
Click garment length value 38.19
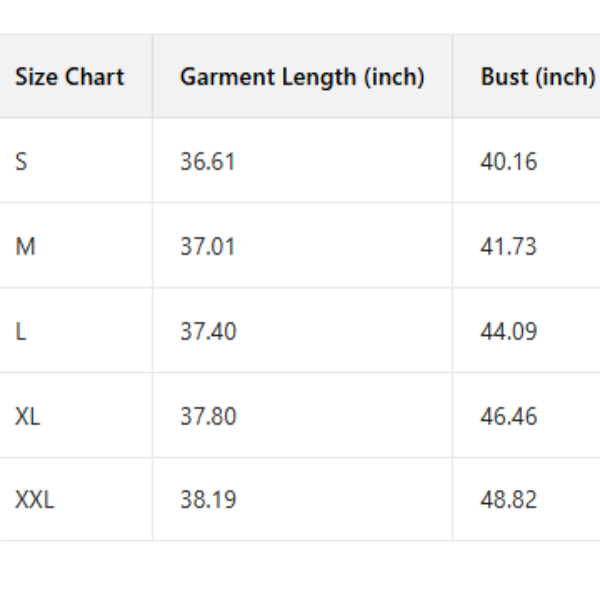point(208,500)
